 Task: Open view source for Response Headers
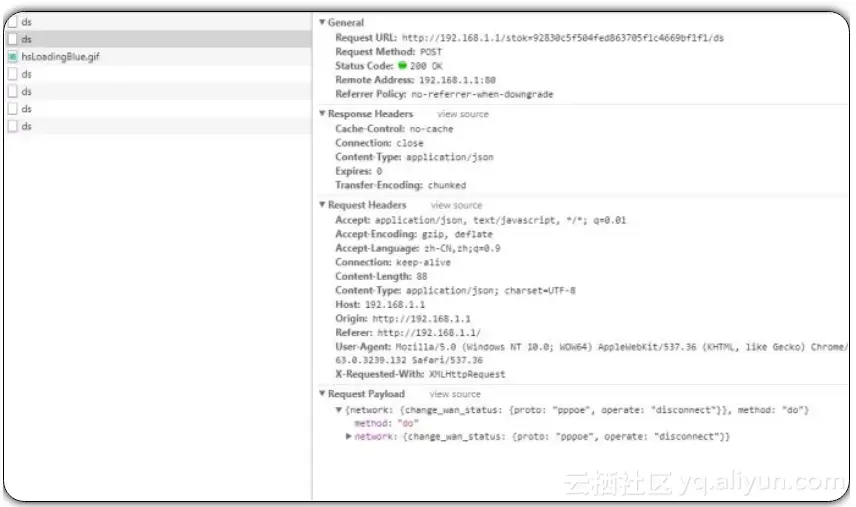coord(463,114)
